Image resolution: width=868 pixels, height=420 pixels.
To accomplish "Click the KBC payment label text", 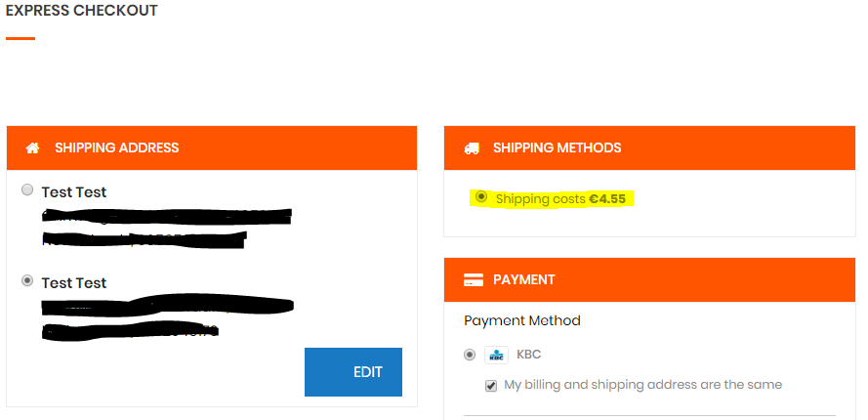I will 528,355.
